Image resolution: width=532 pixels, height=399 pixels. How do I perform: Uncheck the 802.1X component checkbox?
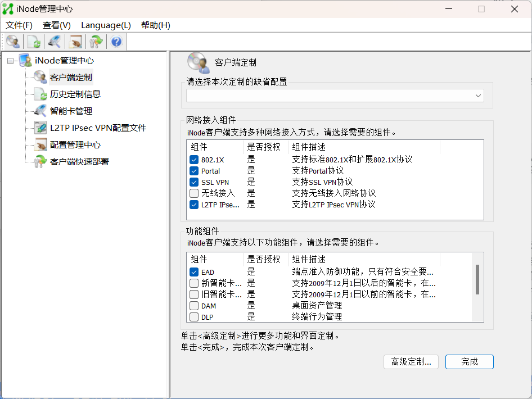pos(194,160)
